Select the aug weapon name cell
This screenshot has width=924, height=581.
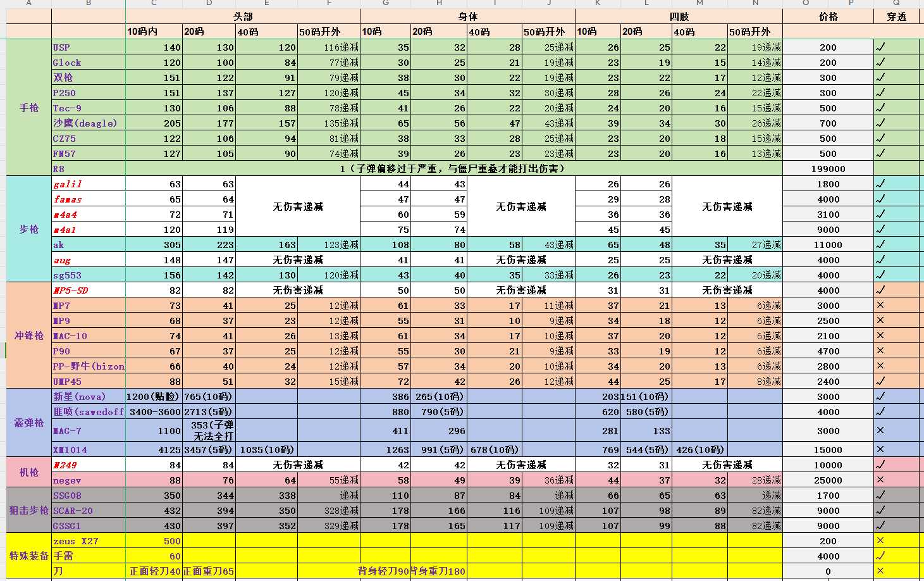[x=89, y=259]
